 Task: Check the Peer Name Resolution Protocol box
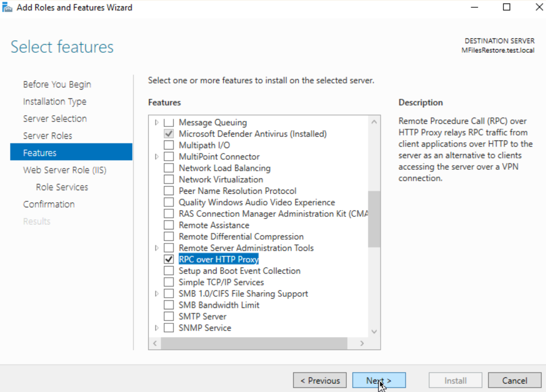pos(169,191)
